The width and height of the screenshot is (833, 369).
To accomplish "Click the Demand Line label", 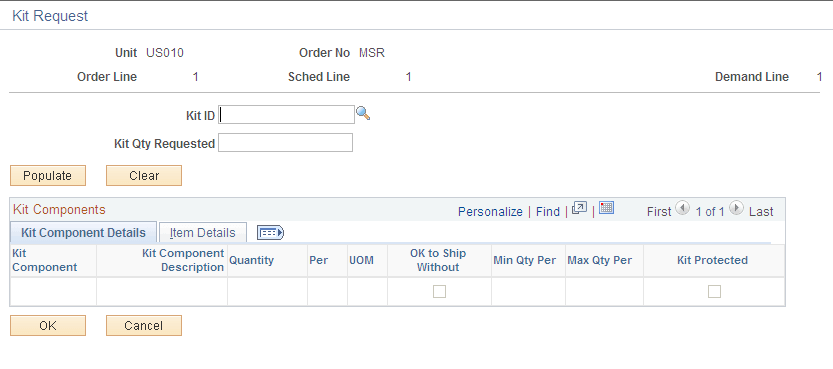I will 752,77.
